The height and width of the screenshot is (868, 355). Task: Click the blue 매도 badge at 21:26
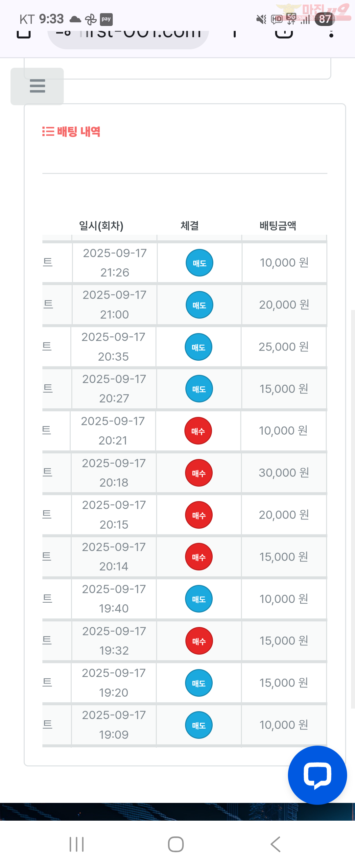200,263
